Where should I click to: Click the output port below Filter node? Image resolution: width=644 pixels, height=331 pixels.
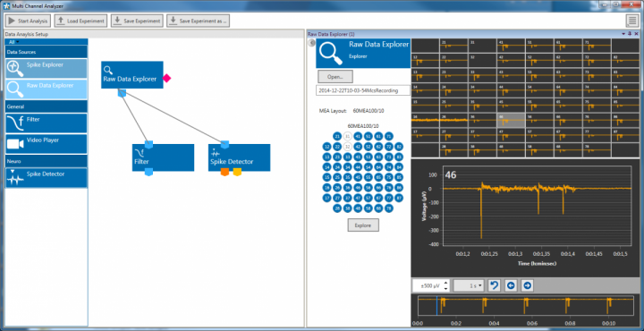tap(149, 172)
